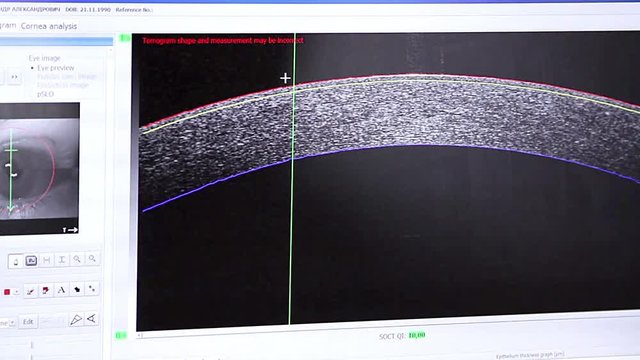This screenshot has height=360, width=640.
Task: Open the dropdown beside the Edit button
Action: tap(12, 323)
